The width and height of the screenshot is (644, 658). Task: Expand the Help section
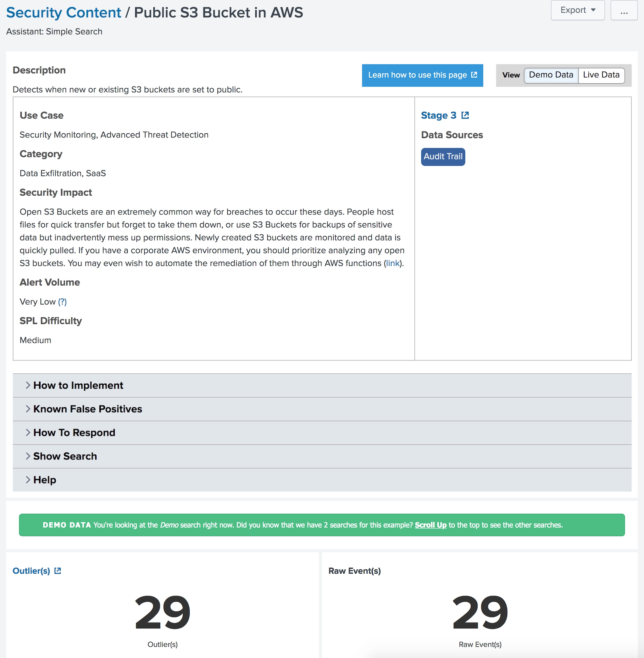tap(45, 480)
